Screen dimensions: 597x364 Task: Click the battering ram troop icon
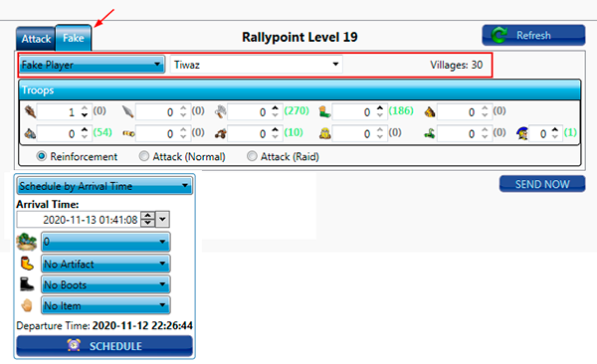pos(128,133)
